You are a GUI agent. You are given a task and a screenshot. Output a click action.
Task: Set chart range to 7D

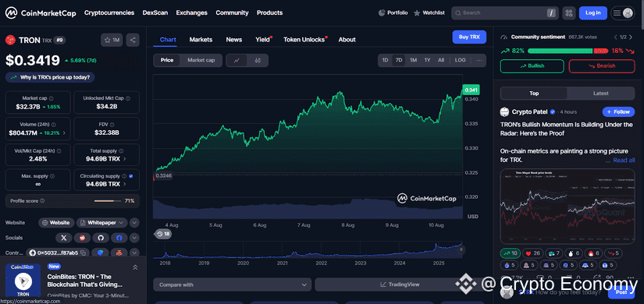[x=398, y=60]
